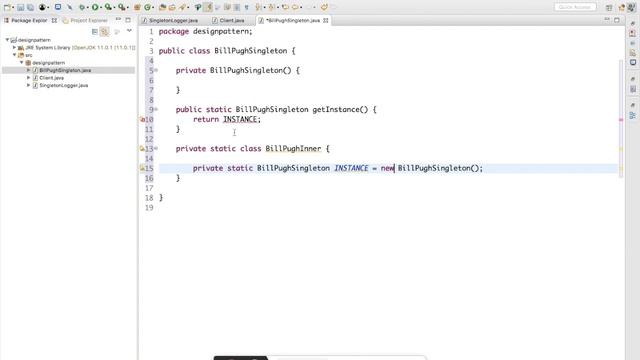Collapse the designpattern project node
The height and width of the screenshot is (360, 640).
point(7,40)
